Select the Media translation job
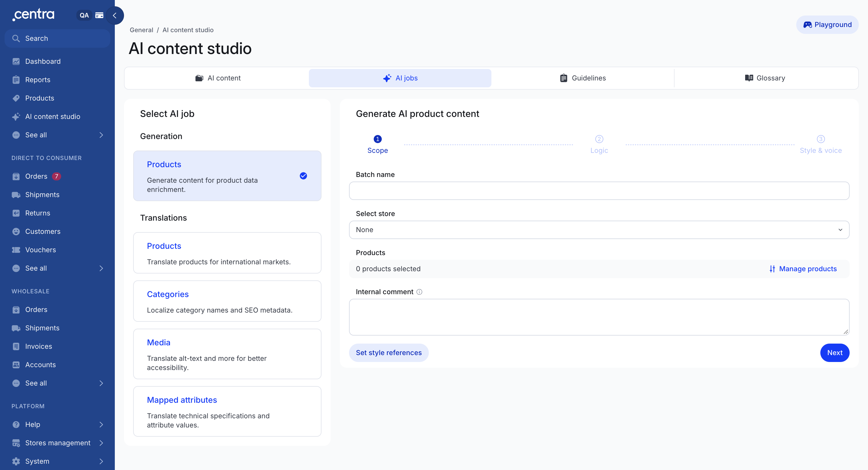This screenshot has height=470, width=868. 227,354
